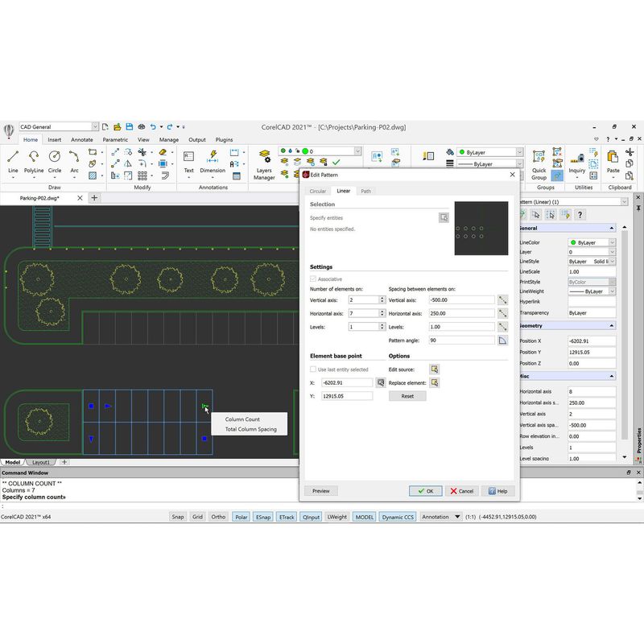Screen dimensions: 644x644
Task: Switch to Circular tab in Edit Pattern
Action: click(317, 191)
